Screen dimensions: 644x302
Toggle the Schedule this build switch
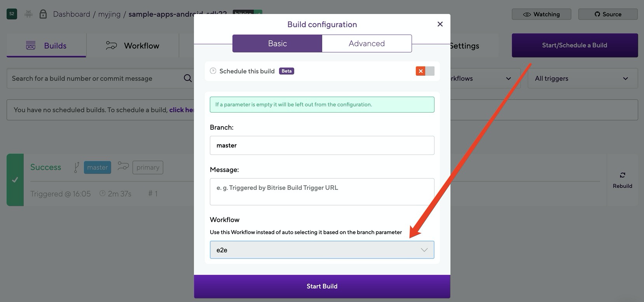pyautogui.click(x=425, y=71)
